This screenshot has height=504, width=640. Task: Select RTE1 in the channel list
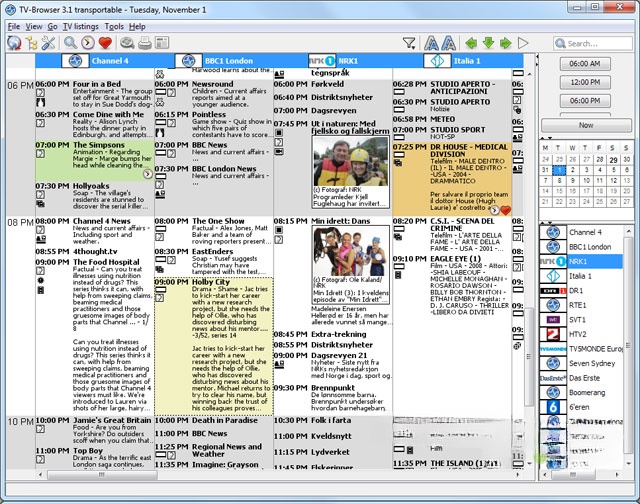(581, 305)
